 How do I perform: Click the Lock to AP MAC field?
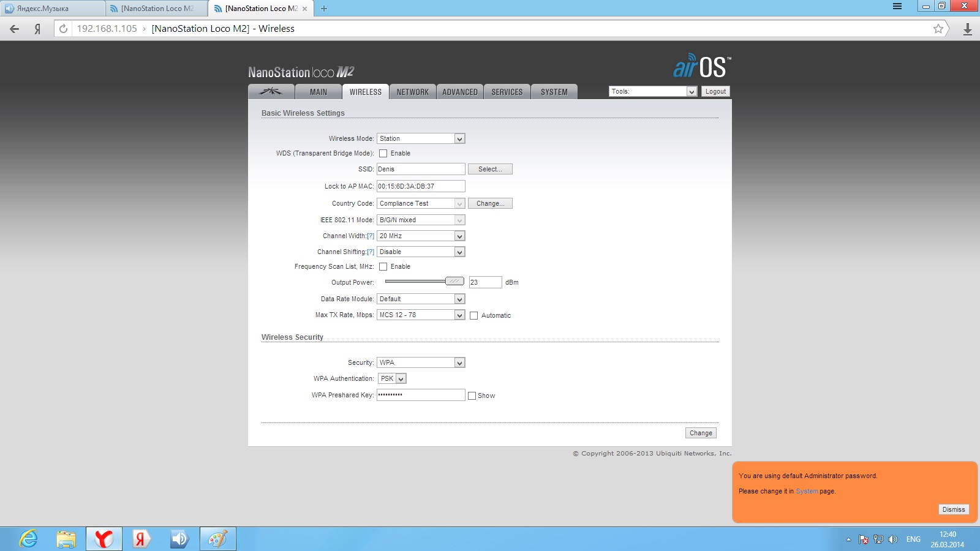pos(421,187)
